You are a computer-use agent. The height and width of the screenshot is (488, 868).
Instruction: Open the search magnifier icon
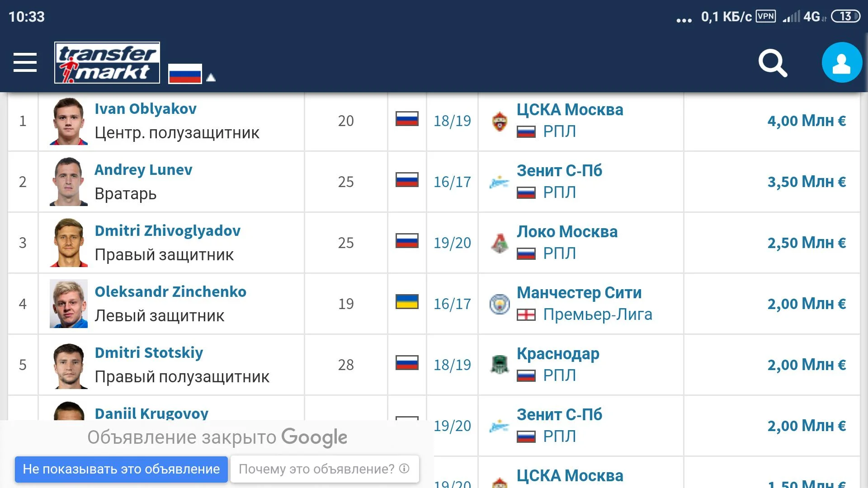point(773,63)
